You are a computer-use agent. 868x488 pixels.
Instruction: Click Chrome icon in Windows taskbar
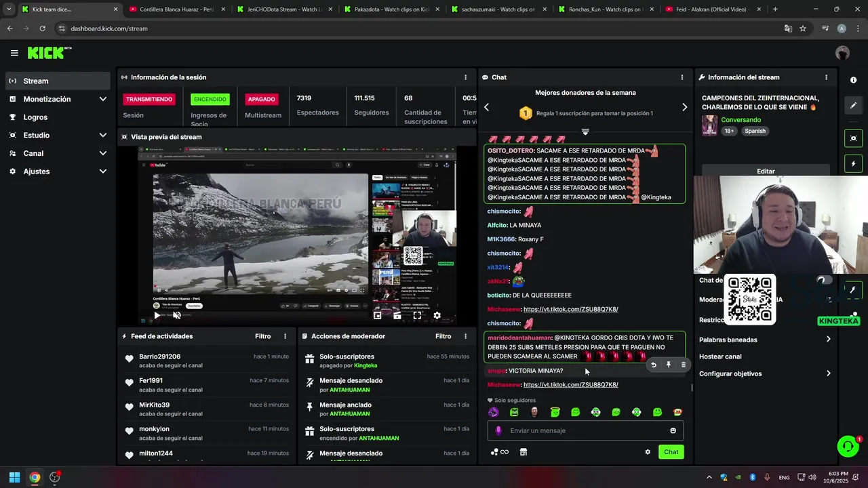point(35,477)
